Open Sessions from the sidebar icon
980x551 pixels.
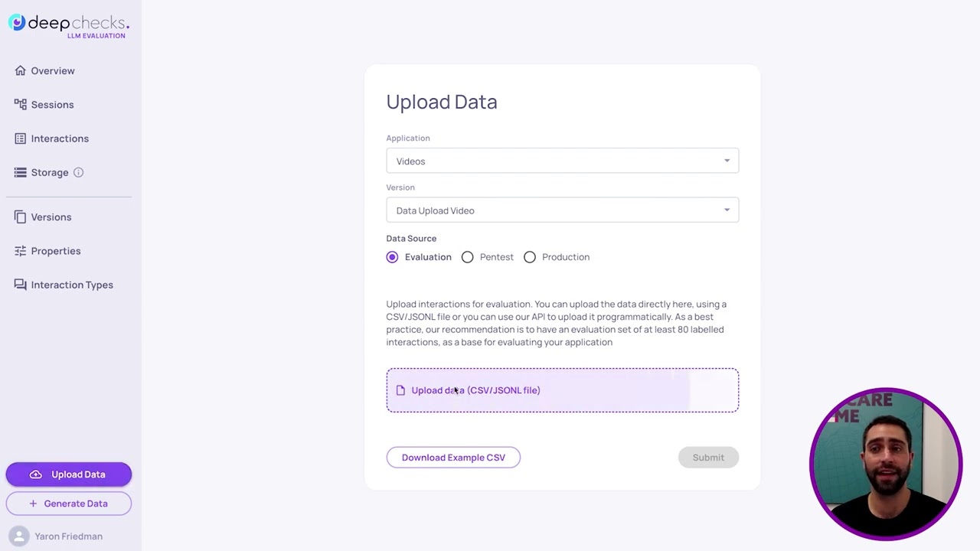(x=20, y=104)
